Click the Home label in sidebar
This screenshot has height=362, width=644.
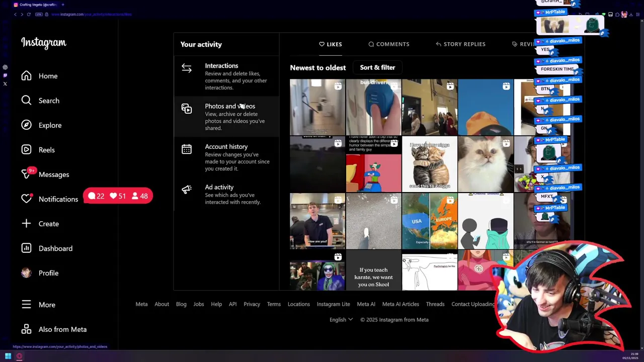[48, 76]
